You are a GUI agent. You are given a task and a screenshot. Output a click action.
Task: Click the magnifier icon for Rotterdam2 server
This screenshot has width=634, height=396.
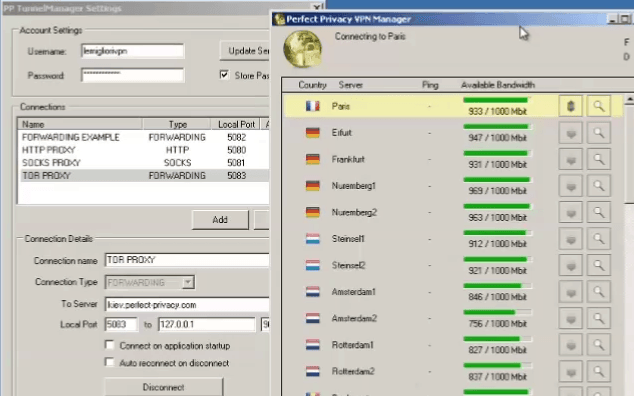click(599, 372)
